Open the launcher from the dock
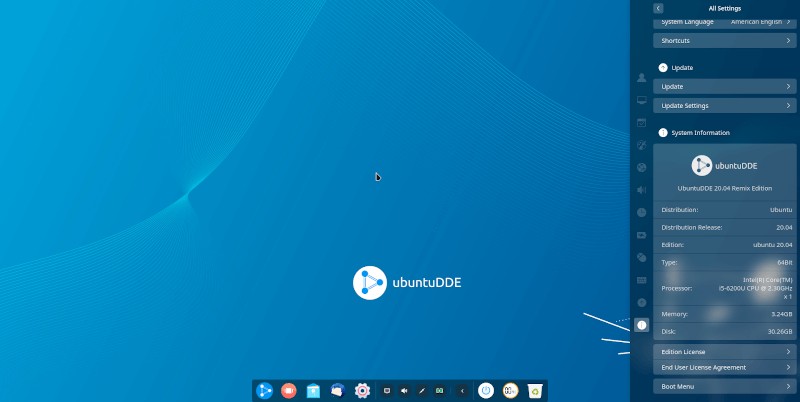This screenshot has width=800, height=402. 265,391
